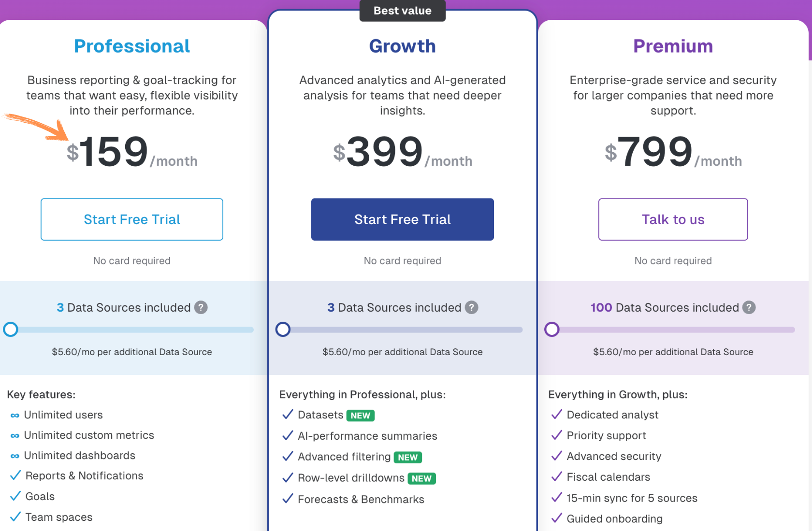Click checkmark icon beside Forecasts & Benchmarks

coord(288,499)
